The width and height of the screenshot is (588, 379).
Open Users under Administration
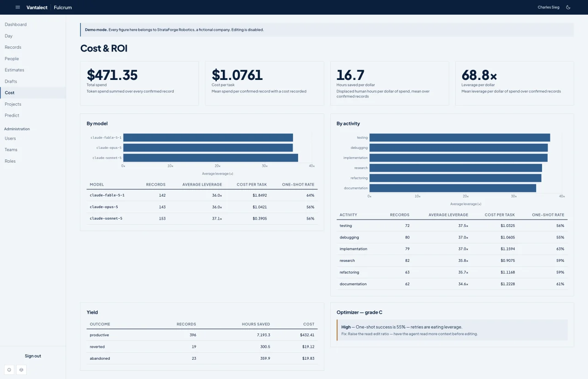[x=33, y=138]
